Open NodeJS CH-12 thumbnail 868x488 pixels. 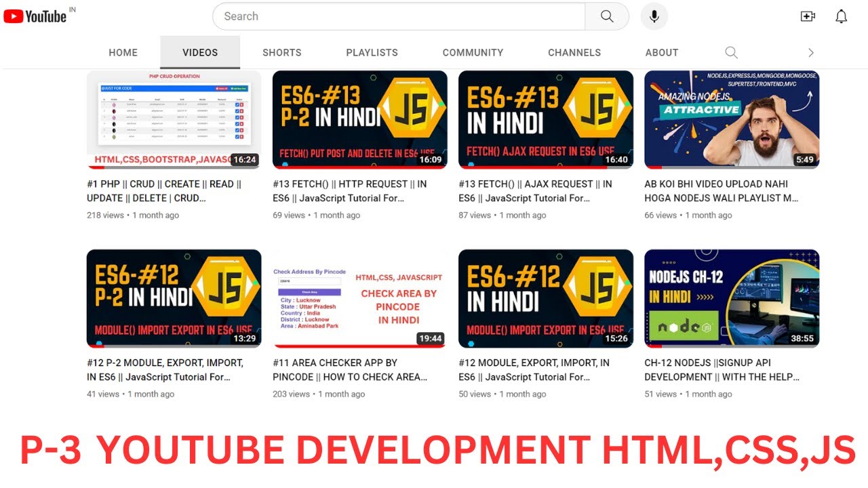coord(732,298)
